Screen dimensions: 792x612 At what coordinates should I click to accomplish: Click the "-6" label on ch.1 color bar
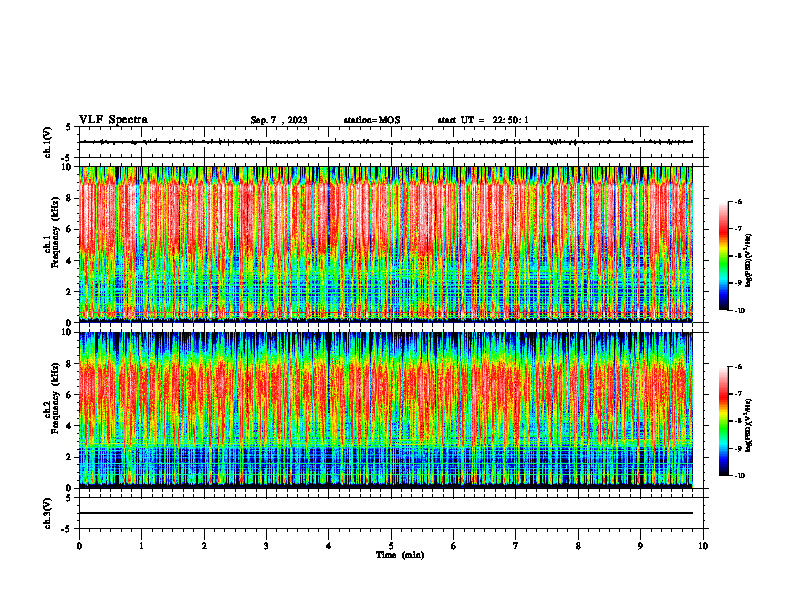click(738, 201)
